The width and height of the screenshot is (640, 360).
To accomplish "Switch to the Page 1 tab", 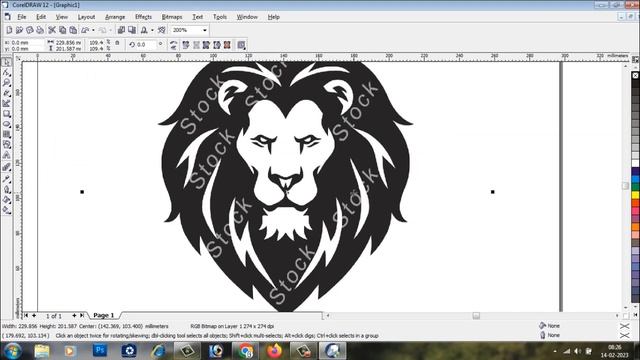I will (x=103, y=315).
